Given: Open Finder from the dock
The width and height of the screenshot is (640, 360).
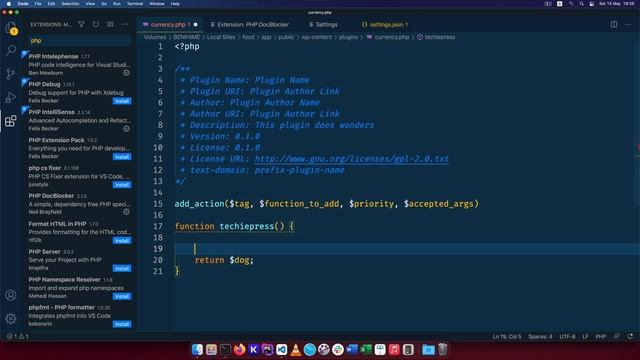Looking at the screenshot, I should tap(197, 349).
